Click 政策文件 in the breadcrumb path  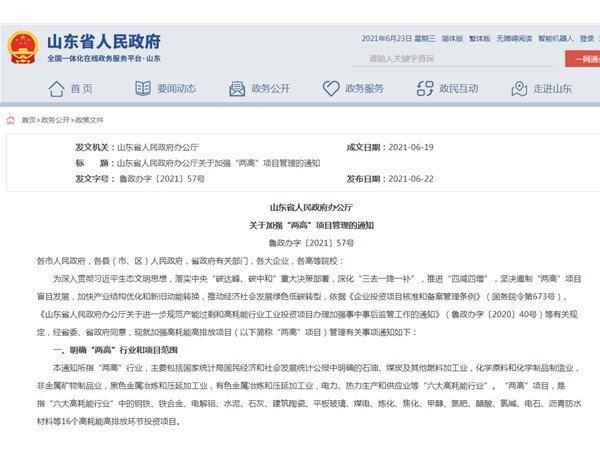pyautogui.click(x=91, y=119)
